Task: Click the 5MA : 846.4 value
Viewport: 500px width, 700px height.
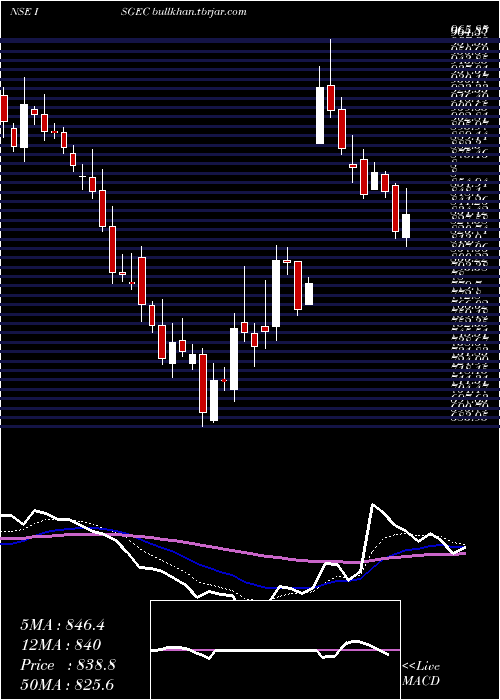Action: (62, 625)
